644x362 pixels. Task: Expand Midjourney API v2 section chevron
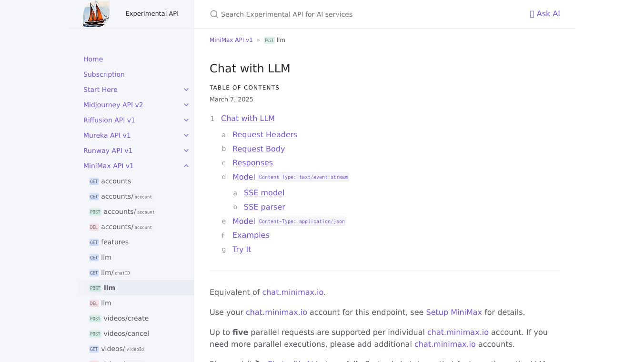tap(186, 105)
